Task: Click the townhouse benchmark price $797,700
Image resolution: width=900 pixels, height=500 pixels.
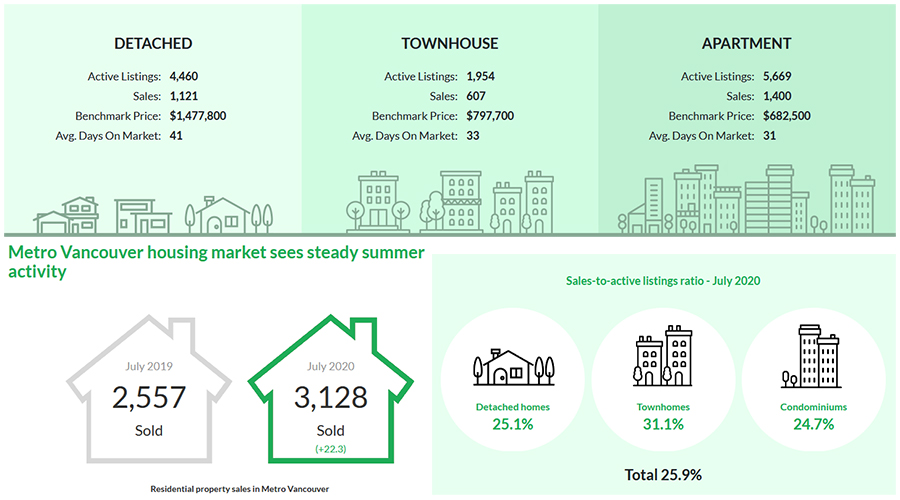Action: pos(490,116)
